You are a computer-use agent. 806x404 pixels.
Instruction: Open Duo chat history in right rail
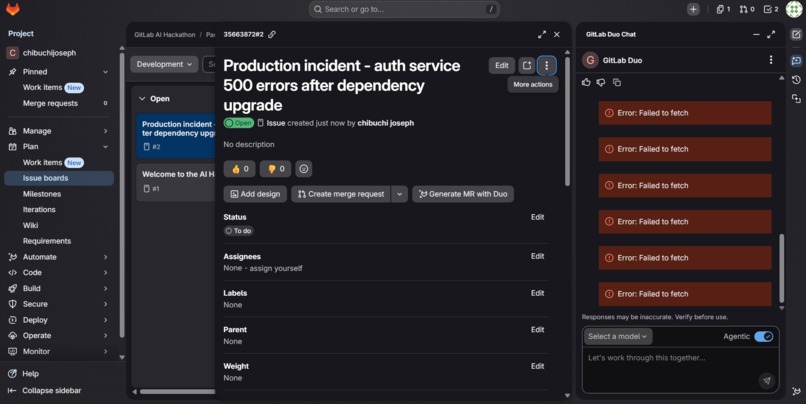(796, 80)
